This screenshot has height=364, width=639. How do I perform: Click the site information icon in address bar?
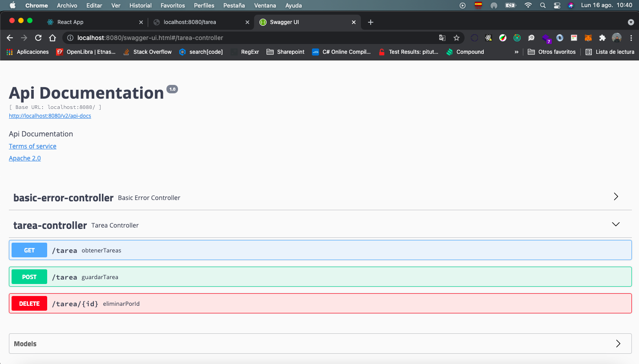click(70, 38)
